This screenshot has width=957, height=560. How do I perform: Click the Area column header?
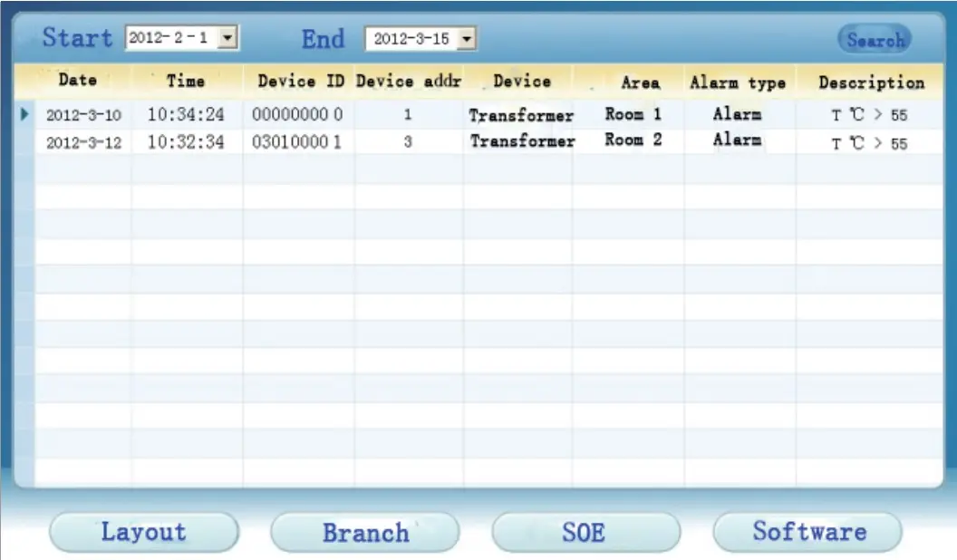coord(640,82)
